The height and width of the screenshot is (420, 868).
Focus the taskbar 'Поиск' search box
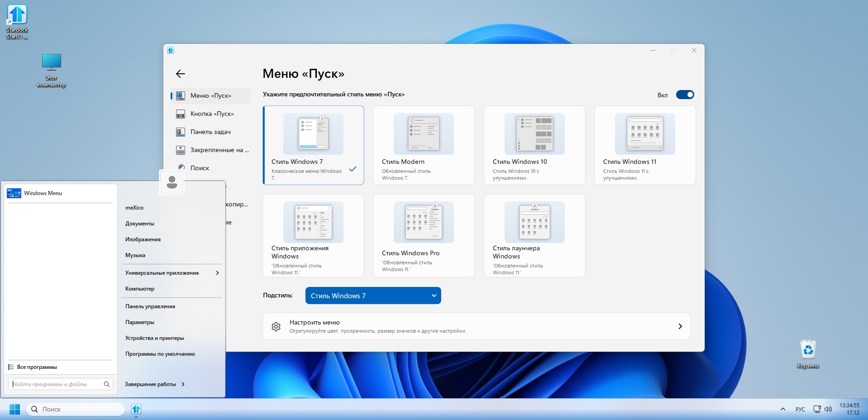tap(76, 409)
